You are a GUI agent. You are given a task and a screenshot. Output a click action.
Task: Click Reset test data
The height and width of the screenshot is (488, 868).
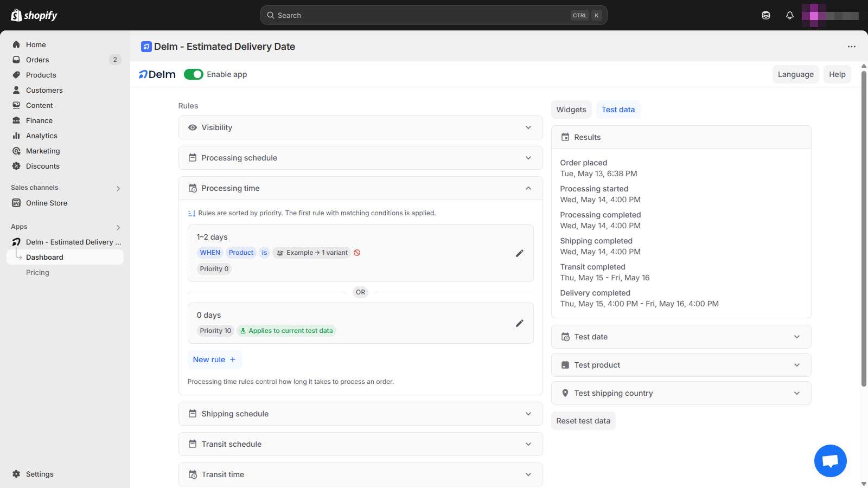[x=583, y=421]
